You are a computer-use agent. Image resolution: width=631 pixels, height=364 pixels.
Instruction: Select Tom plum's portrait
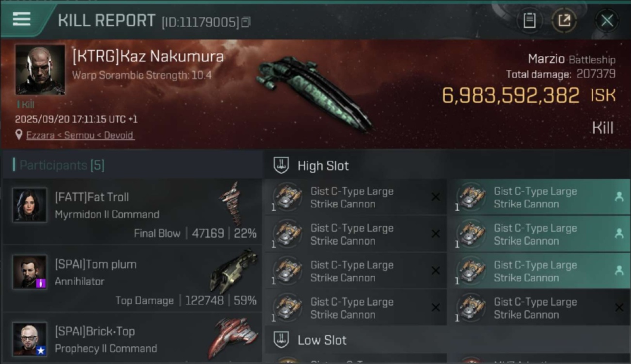[x=30, y=272]
